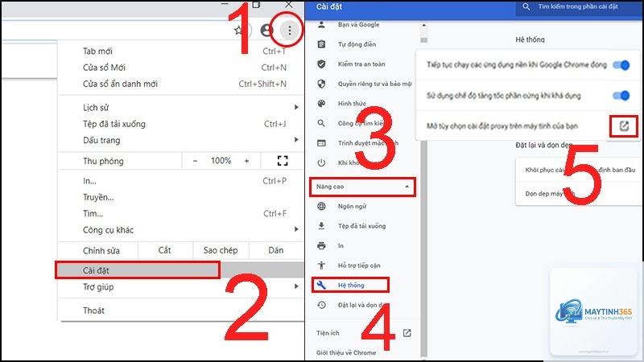Click Khôi phục cài đặt reset row
The image size is (644, 362).
tap(579, 170)
